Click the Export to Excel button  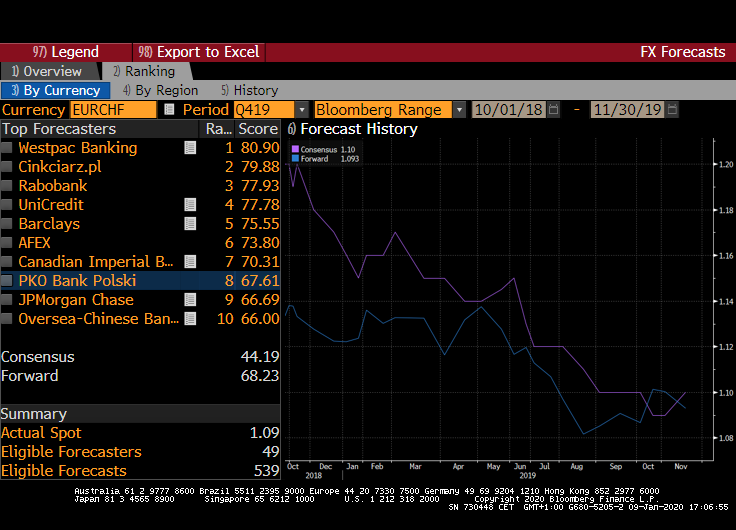point(200,52)
